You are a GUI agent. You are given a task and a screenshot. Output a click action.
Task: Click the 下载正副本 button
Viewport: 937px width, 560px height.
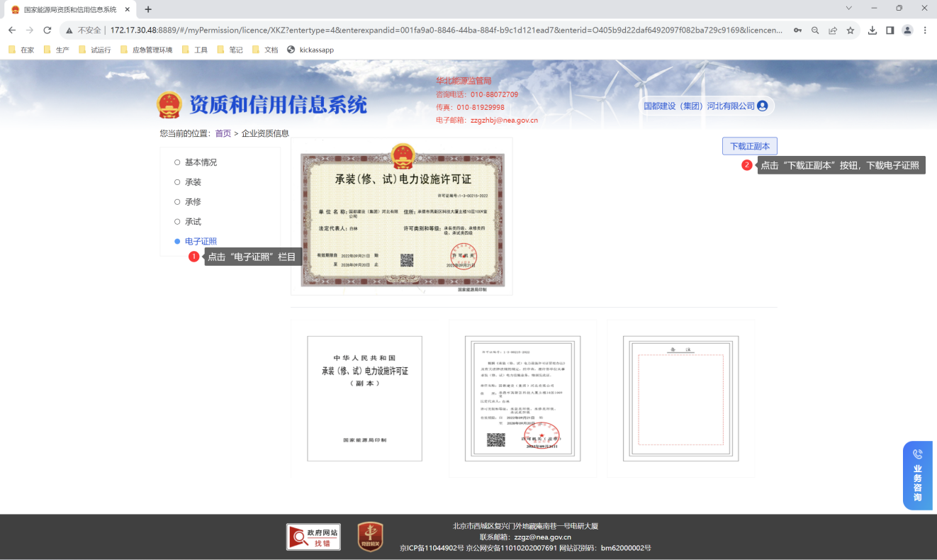point(750,146)
